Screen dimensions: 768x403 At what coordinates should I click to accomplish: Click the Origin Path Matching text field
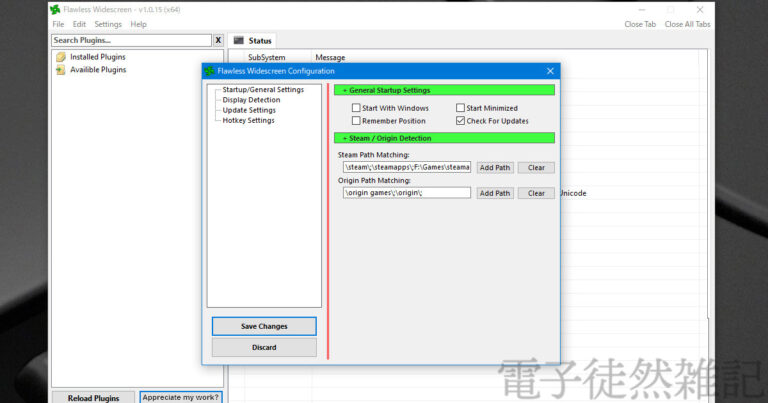pyautogui.click(x=406, y=192)
